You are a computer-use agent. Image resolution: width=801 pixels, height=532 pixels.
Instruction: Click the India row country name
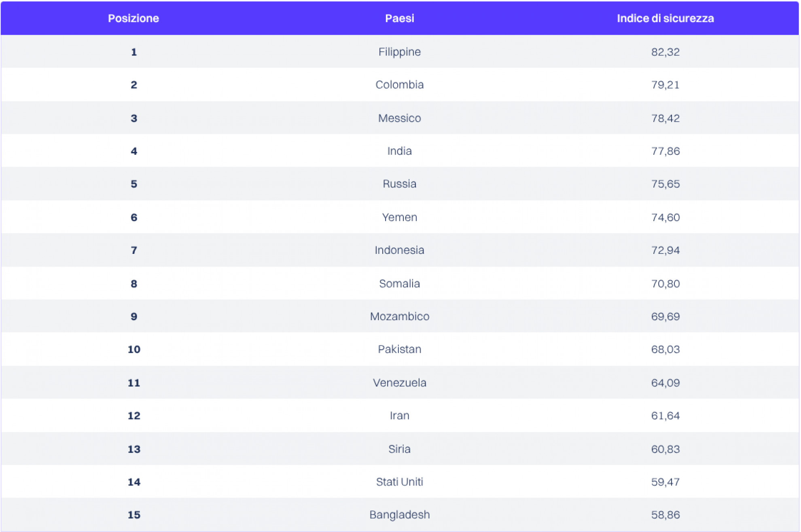[x=399, y=151]
